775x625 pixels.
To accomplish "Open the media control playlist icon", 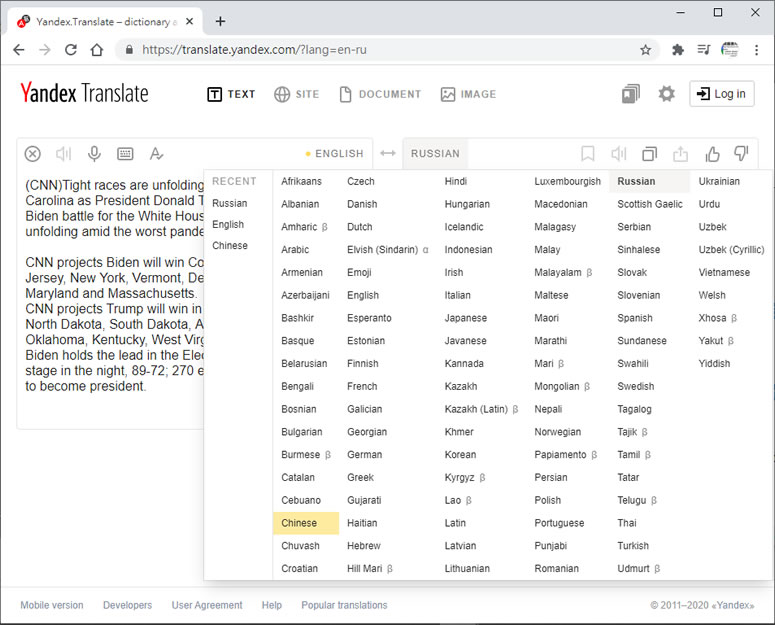I will tap(704, 50).
